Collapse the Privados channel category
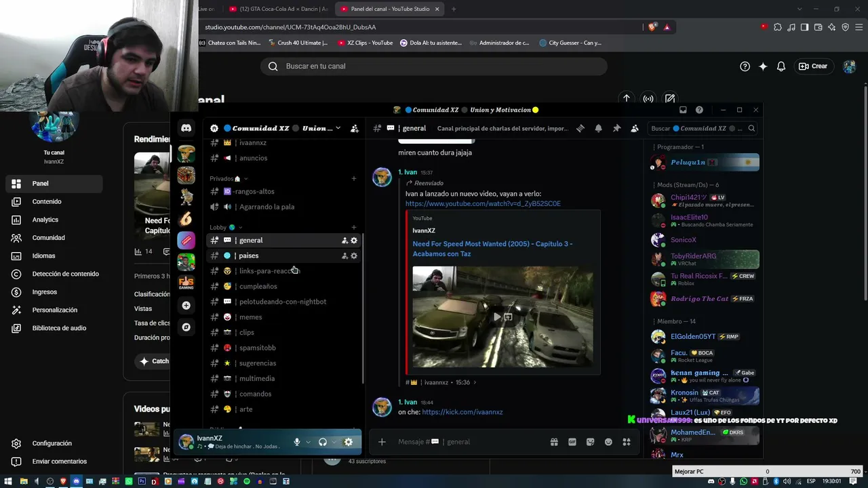The height and width of the screenshot is (488, 868). click(229, 179)
